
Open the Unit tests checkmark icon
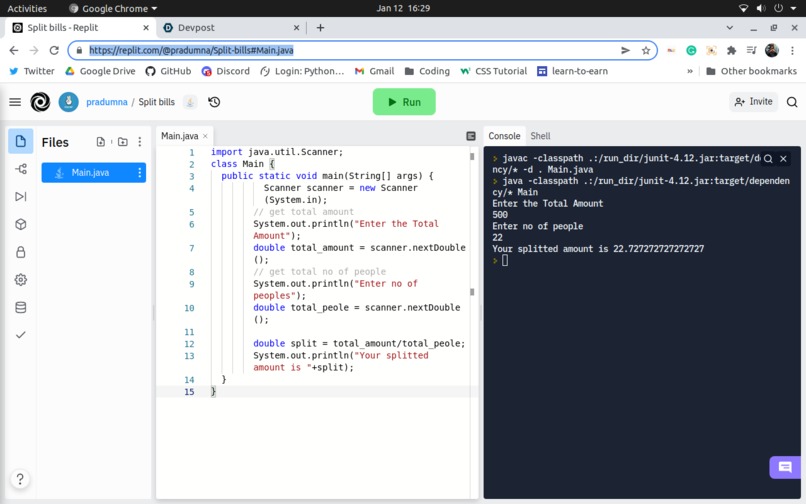[21, 335]
